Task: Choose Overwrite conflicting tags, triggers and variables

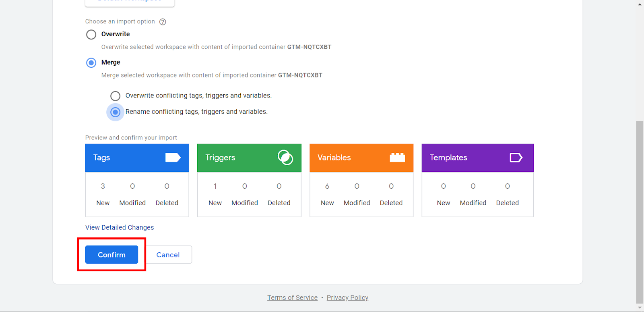Action: click(x=116, y=96)
